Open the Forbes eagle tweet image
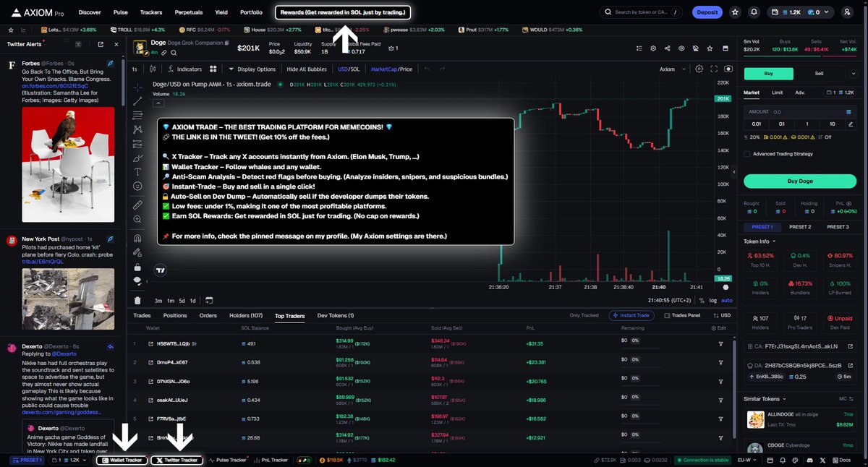The image size is (868, 467). [69, 164]
